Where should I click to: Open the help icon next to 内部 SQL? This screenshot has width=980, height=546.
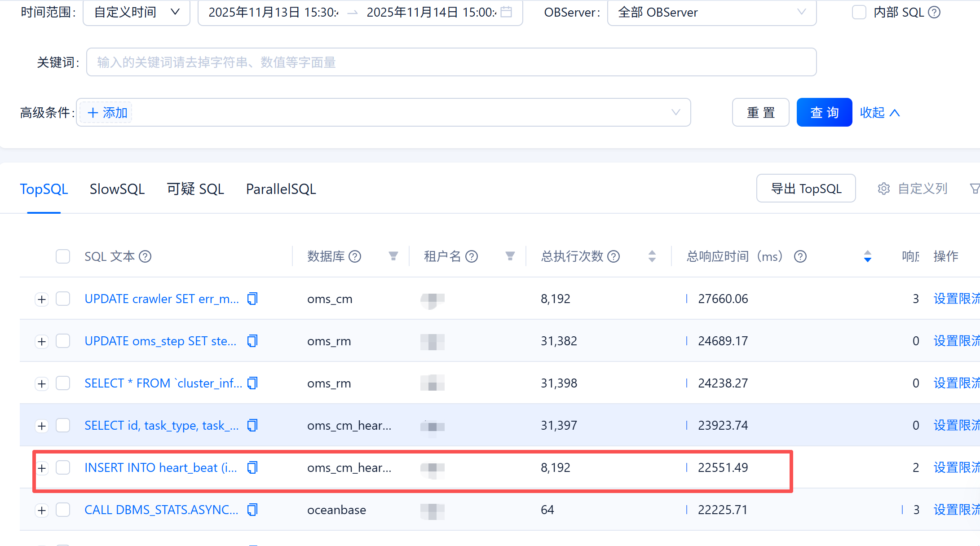pyautogui.click(x=934, y=12)
